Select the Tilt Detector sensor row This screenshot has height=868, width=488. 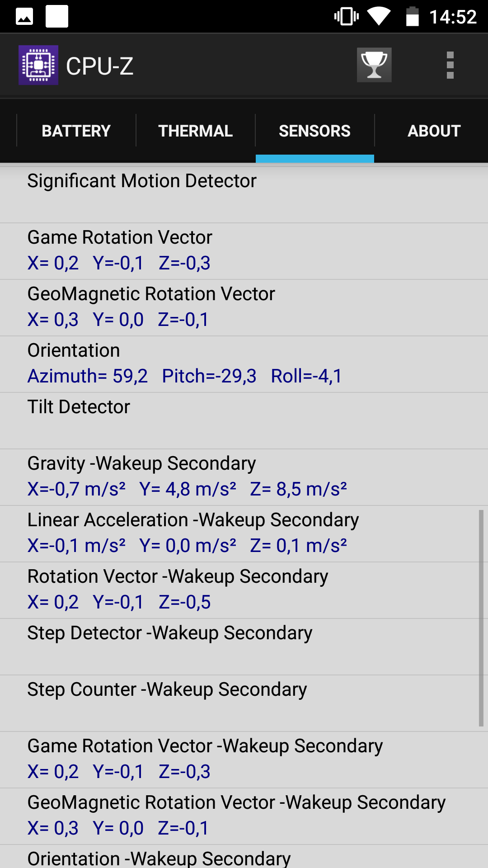[x=244, y=421]
